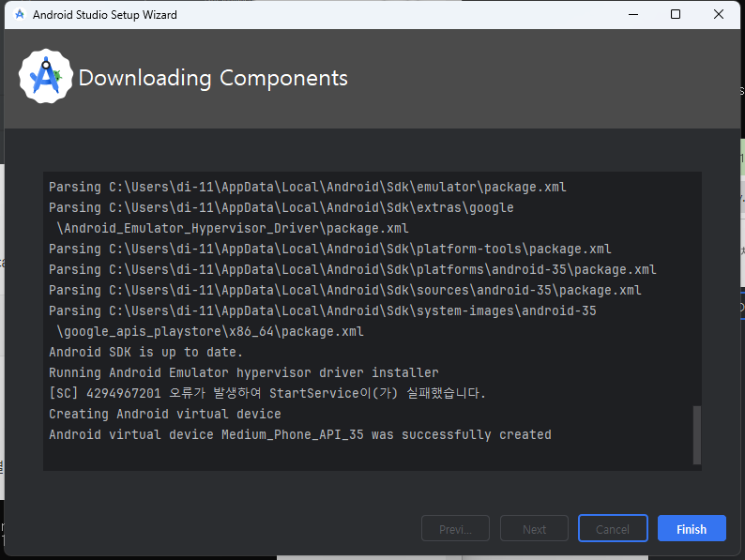The height and width of the screenshot is (560, 745).
Task: Click the log panel vertical scrollbar thumb
Action: coord(696,434)
